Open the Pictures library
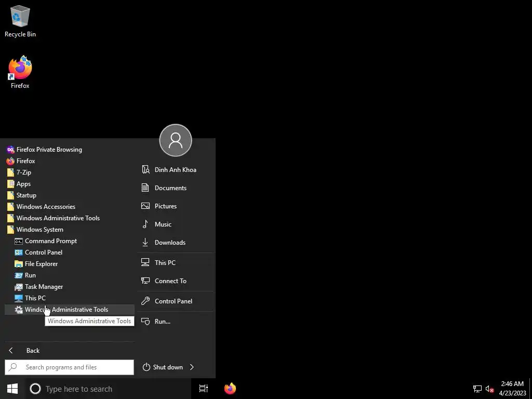The height and width of the screenshot is (399, 532). pyautogui.click(x=176, y=206)
